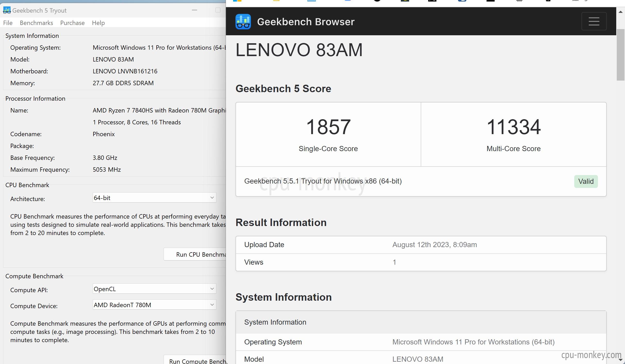Image resolution: width=625 pixels, height=364 pixels.
Task: Click the hamburger menu icon in Geekbench Browser
Action: coord(594,21)
